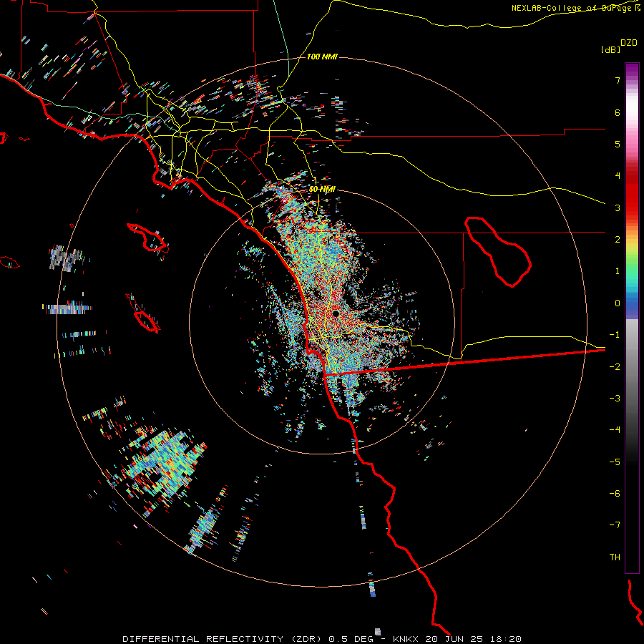
Task: Click the "DZD" product label above color bar
Action: 628,43
